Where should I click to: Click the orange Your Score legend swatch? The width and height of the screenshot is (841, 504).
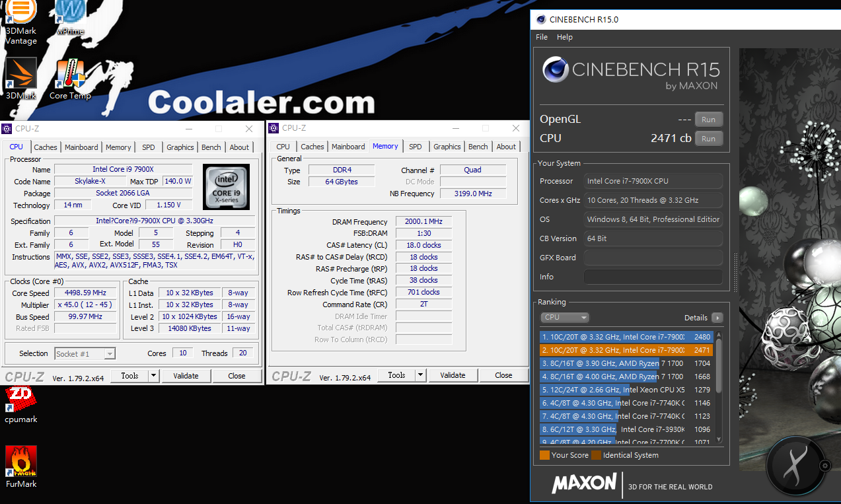tap(544, 455)
